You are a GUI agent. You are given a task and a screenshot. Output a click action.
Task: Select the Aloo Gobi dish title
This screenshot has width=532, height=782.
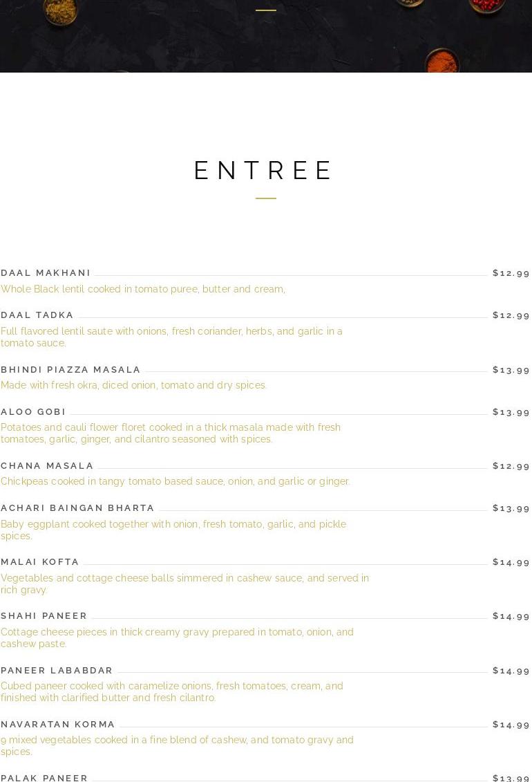(33, 412)
